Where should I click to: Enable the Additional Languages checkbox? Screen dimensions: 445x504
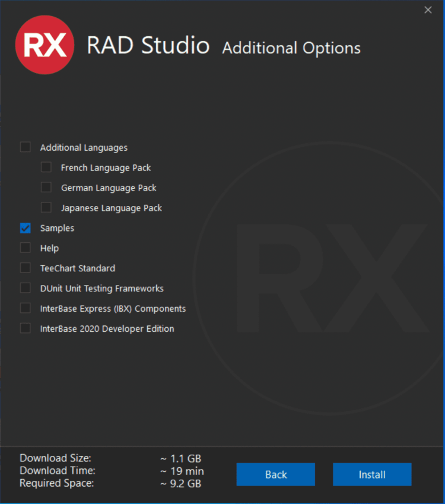(x=26, y=147)
